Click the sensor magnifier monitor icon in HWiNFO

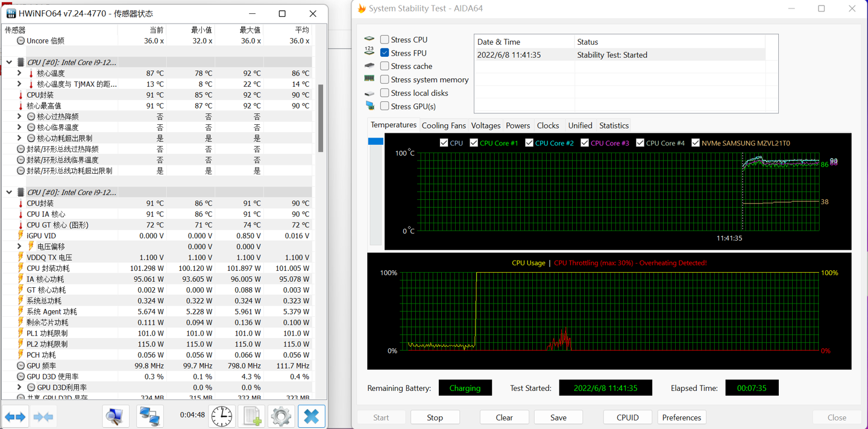pyautogui.click(x=115, y=416)
